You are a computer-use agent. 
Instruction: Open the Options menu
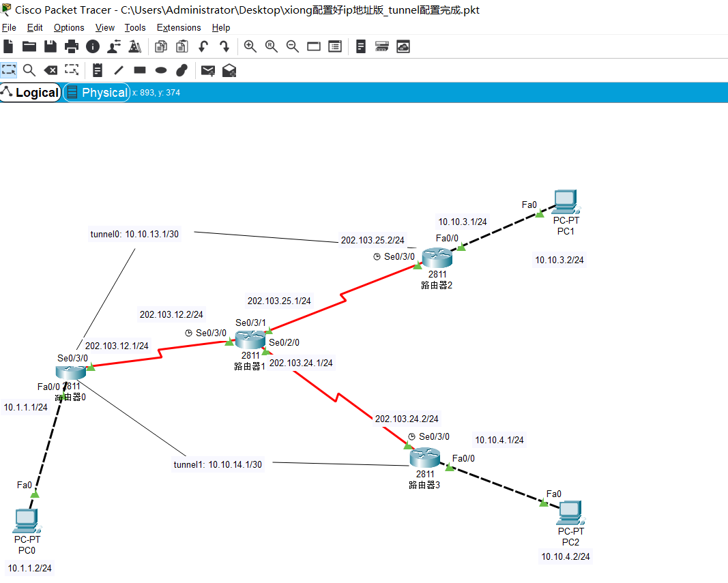click(68, 27)
